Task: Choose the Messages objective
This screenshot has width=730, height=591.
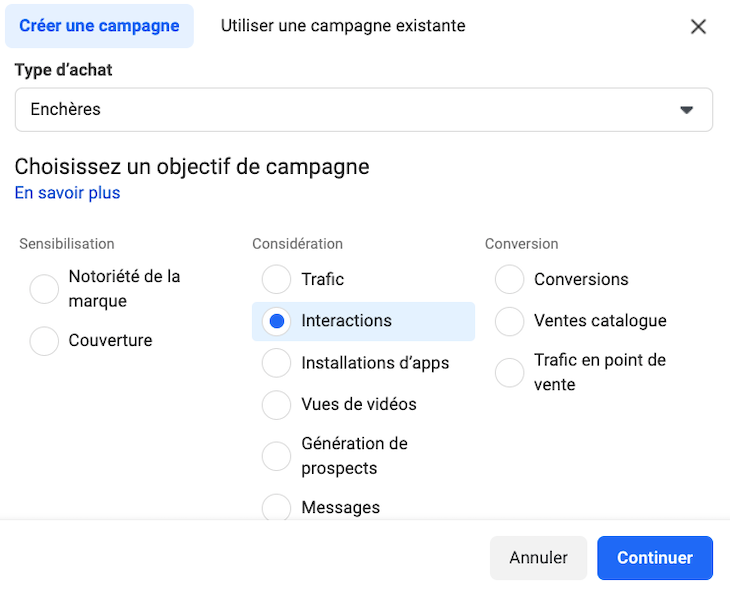Action: [277, 507]
